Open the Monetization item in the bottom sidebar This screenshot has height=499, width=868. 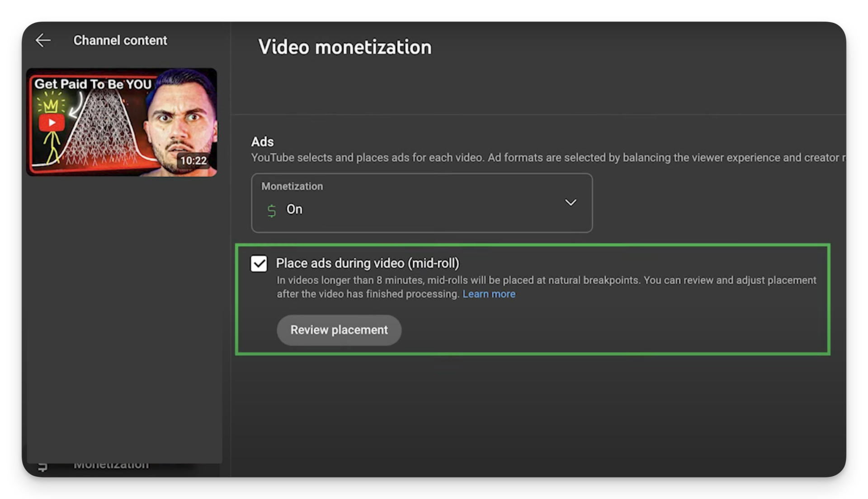tap(111, 466)
